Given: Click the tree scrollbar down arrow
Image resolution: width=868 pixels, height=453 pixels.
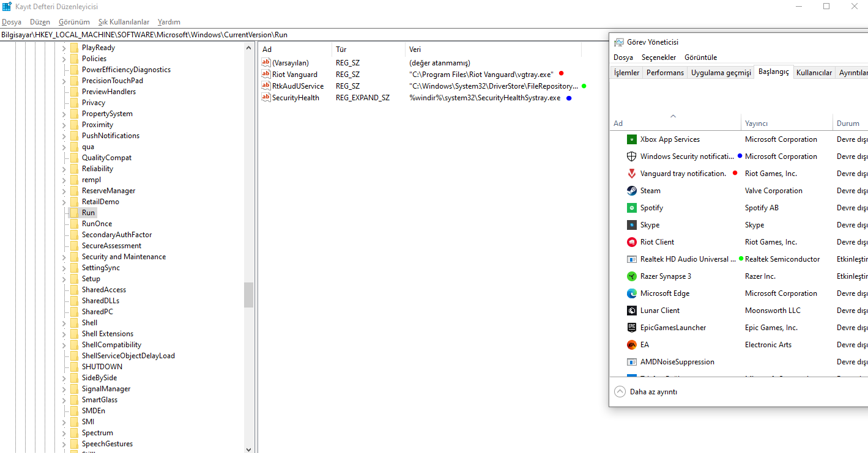Looking at the screenshot, I should [248, 449].
